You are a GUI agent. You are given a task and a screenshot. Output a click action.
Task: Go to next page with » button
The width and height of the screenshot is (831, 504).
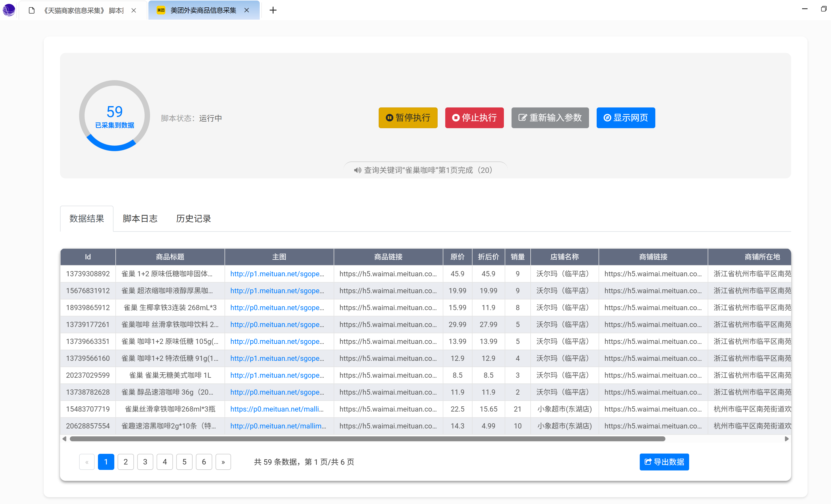coord(223,462)
